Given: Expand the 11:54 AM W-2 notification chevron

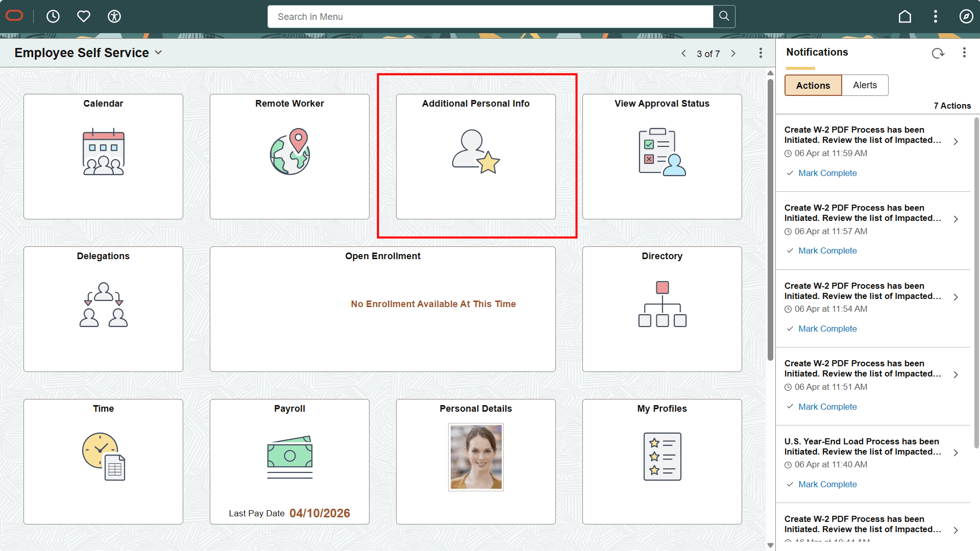Looking at the screenshot, I should [x=956, y=297].
